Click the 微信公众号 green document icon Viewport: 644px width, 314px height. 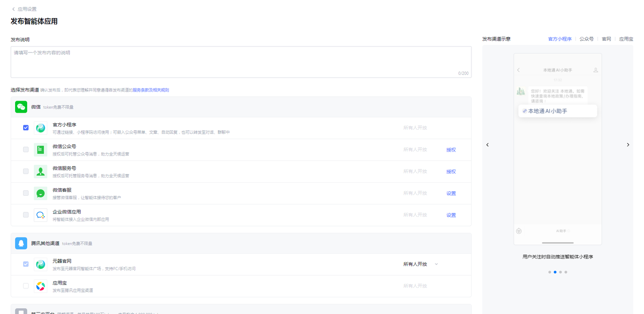(41, 149)
